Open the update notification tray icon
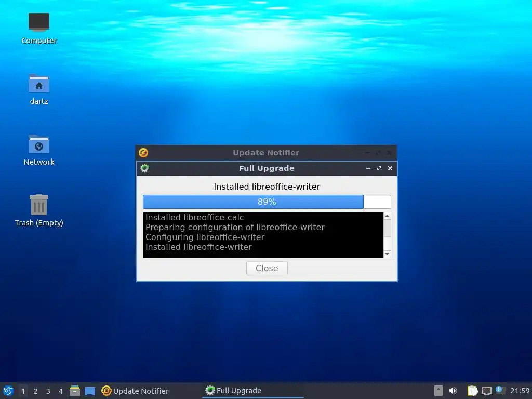Viewport: 532px width, 399px height. click(499, 390)
